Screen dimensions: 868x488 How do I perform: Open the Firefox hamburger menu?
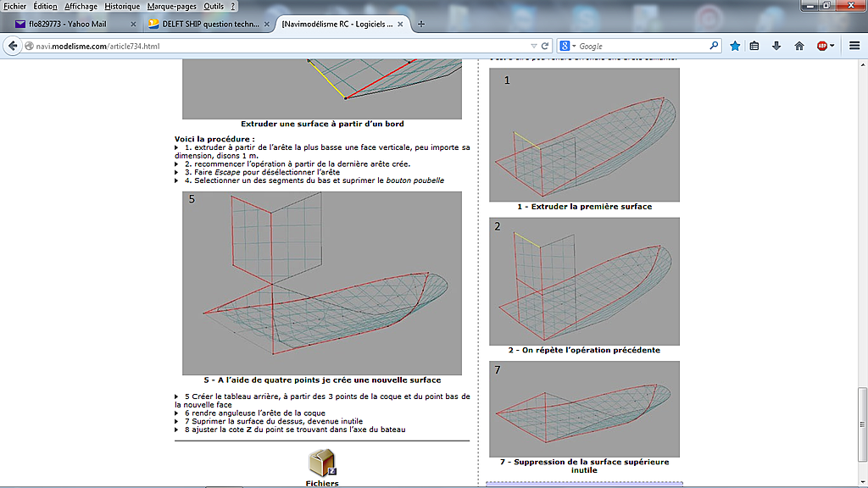853,46
